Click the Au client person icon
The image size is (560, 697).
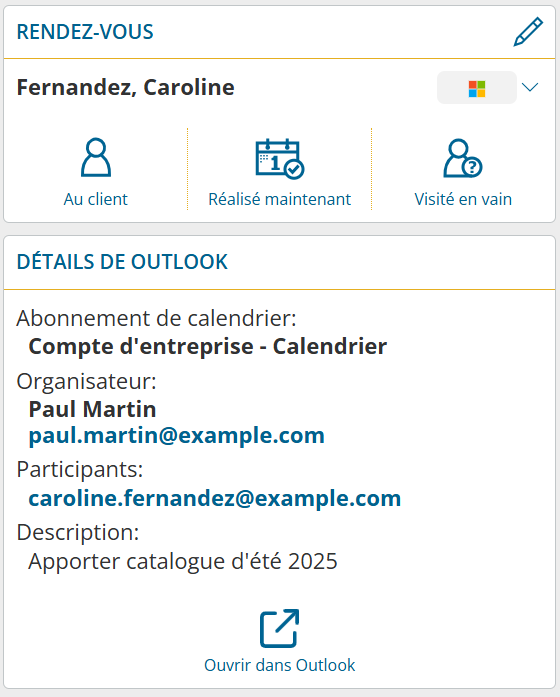coord(96,157)
